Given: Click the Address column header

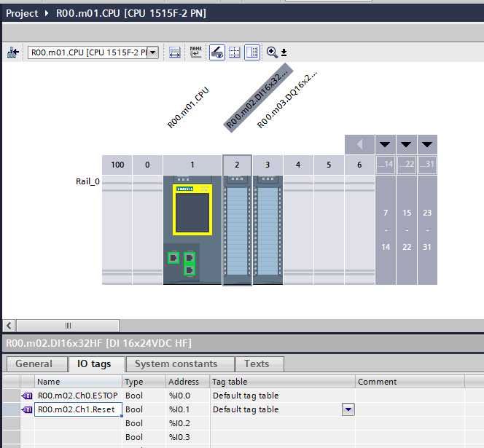Looking at the screenshot, I should [x=188, y=382].
